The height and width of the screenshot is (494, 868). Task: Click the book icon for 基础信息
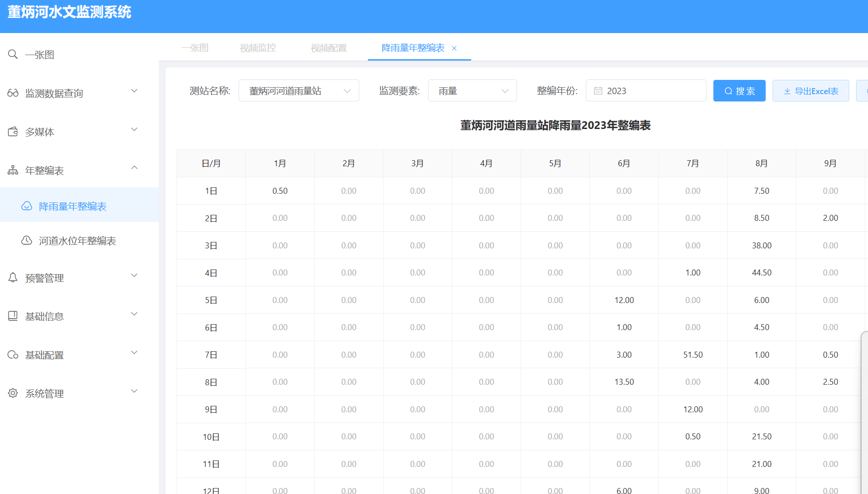[x=13, y=316]
